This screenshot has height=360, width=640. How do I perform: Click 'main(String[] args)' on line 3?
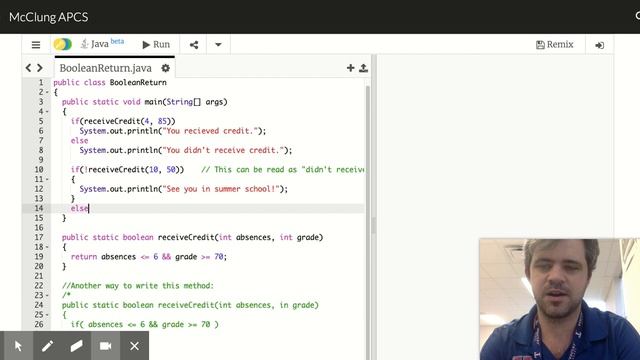pos(186,102)
